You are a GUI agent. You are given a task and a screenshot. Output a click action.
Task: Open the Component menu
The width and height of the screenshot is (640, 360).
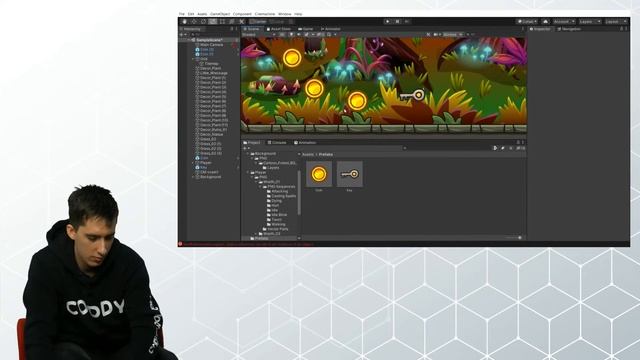pyautogui.click(x=242, y=14)
